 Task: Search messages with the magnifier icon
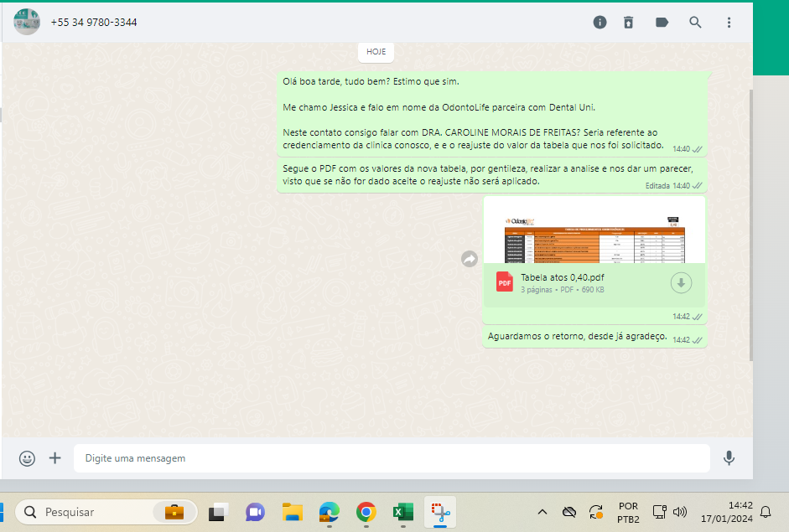pos(695,23)
